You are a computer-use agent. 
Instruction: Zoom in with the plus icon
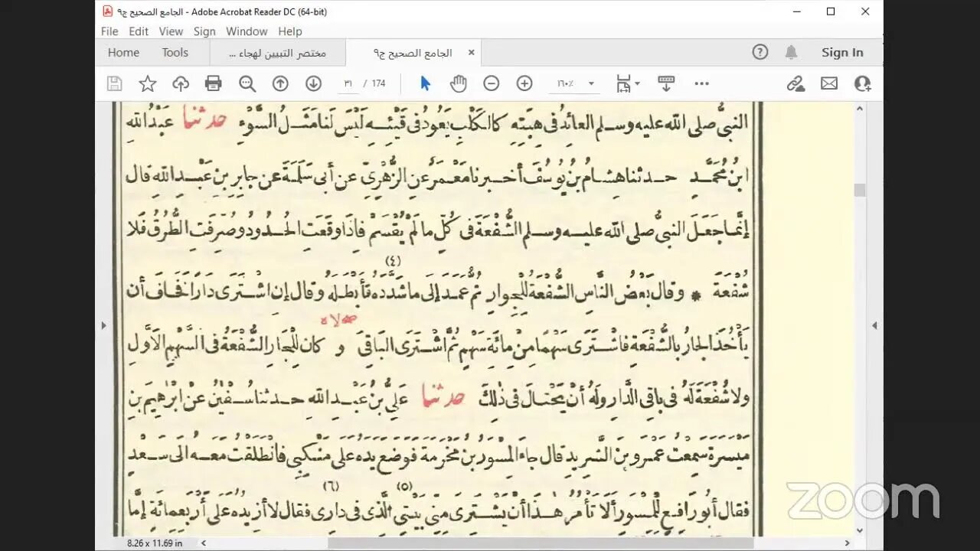(x=524, y=83)
